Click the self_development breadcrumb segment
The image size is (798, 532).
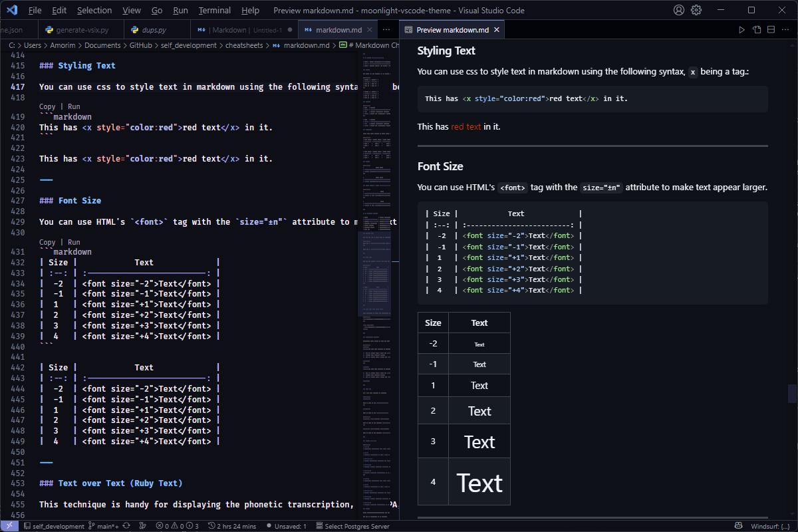point(188,45)
